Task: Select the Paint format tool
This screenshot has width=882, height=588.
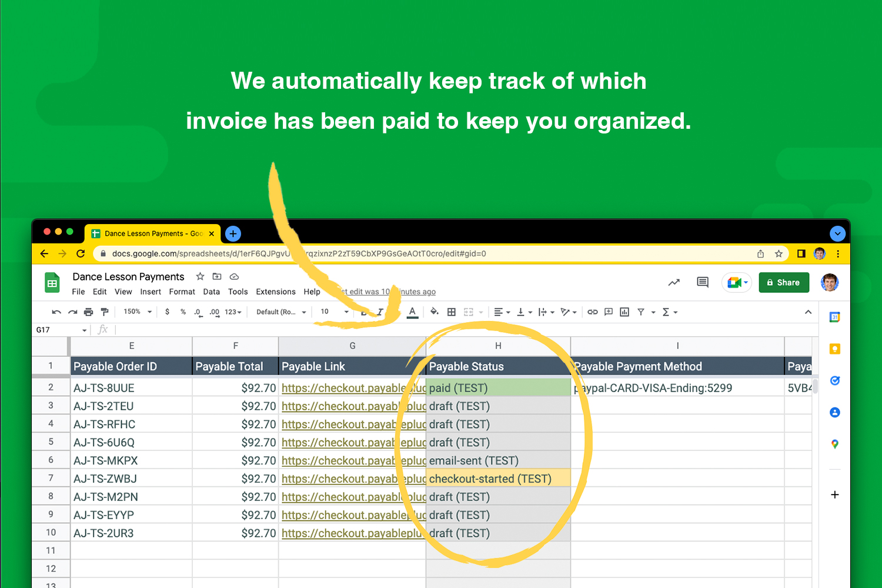Action: click(105, 312)
